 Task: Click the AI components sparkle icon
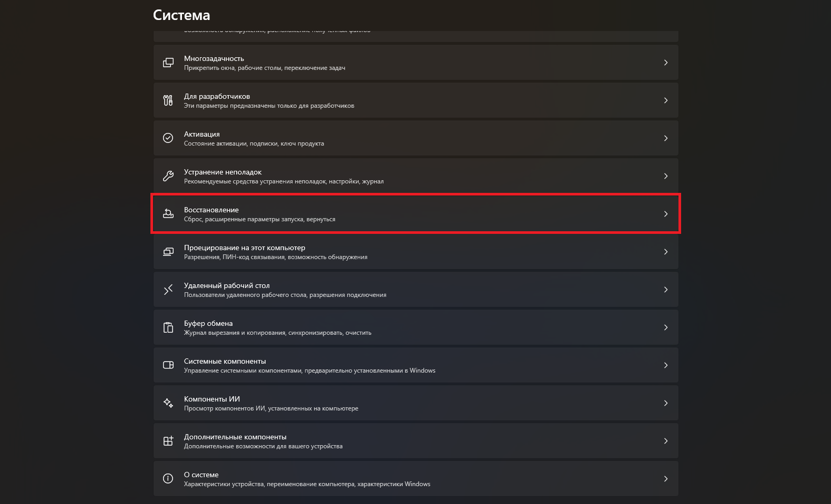coord(168,403)
